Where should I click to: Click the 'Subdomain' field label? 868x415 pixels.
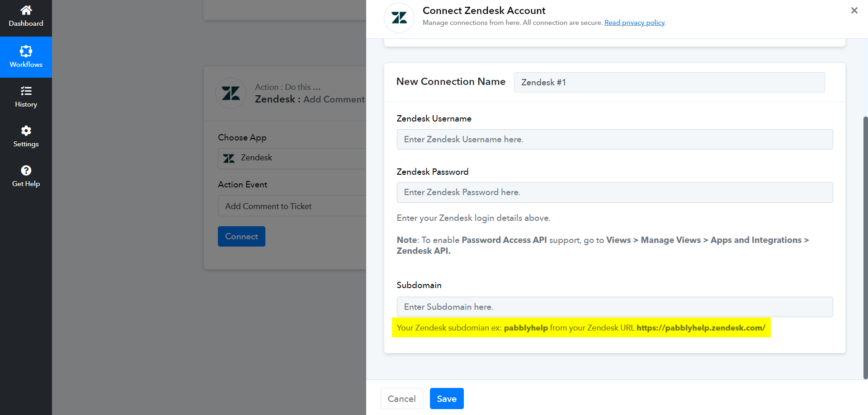point(419,285)
